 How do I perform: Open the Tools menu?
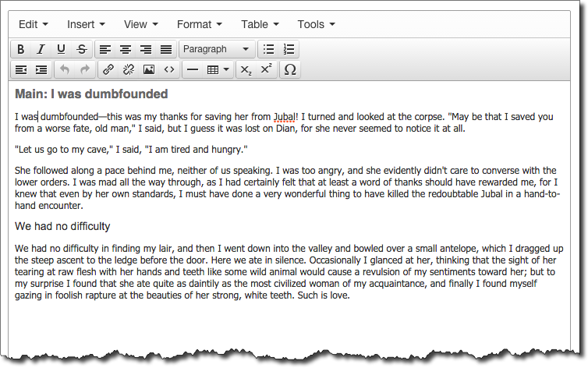tap(316, 24)
